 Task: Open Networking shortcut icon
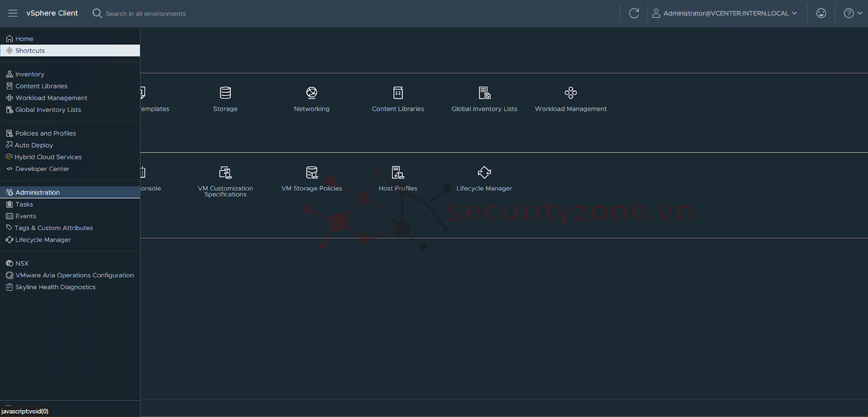311,93
